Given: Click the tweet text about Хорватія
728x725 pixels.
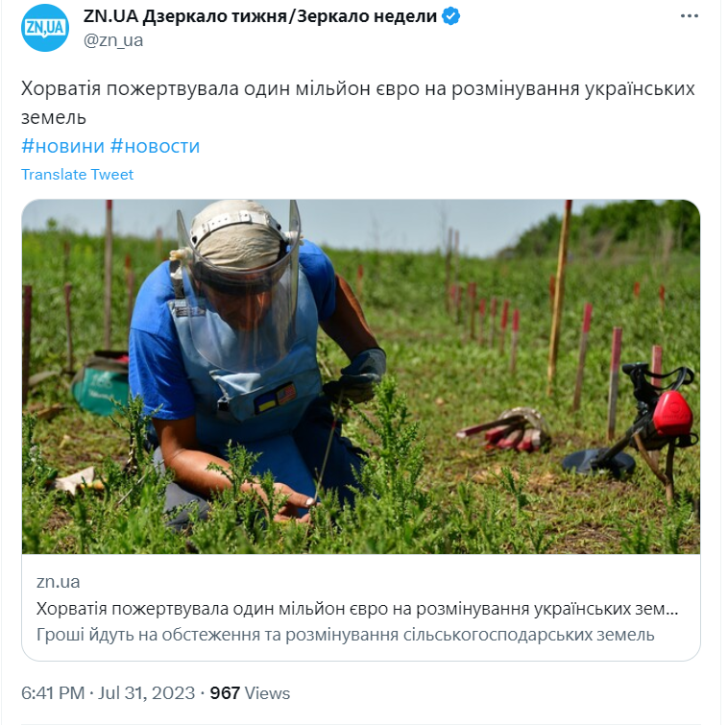Looking at the screenshot, I should 357,103.
